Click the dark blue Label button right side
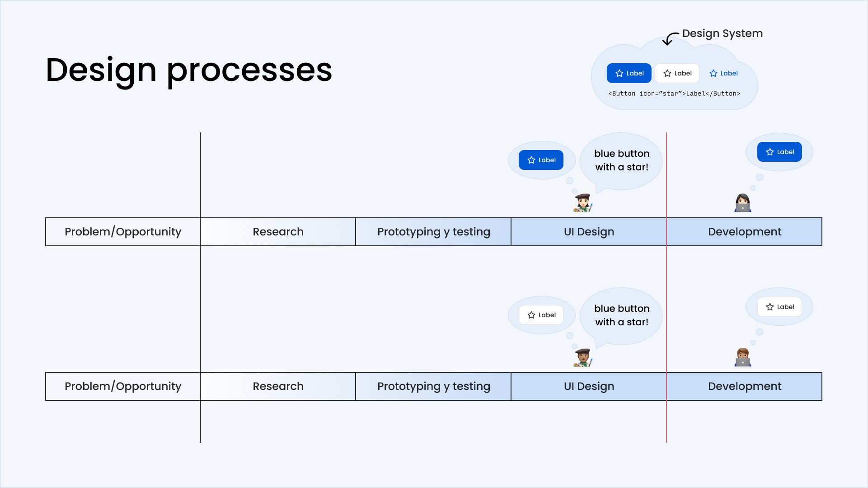Screen dimensions: 868x488 (x=780, y=151)
